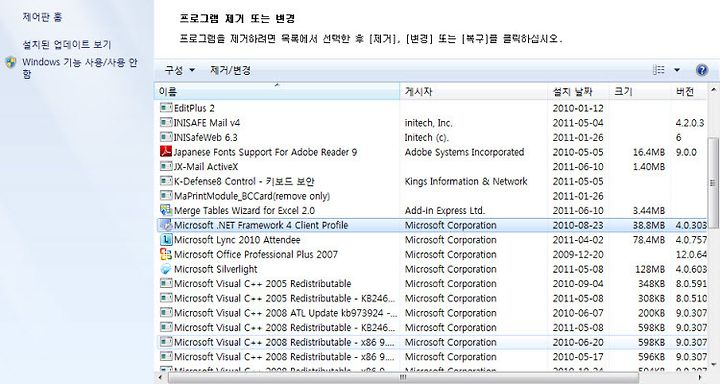
Task: Select the Visual C++ 2008 x86 row dated 2010-05-17
Action: pyautogui.click(x=431, y=357)
